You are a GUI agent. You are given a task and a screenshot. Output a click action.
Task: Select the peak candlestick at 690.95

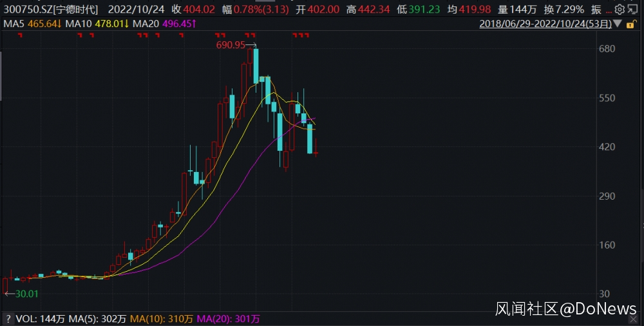(256, 66)
